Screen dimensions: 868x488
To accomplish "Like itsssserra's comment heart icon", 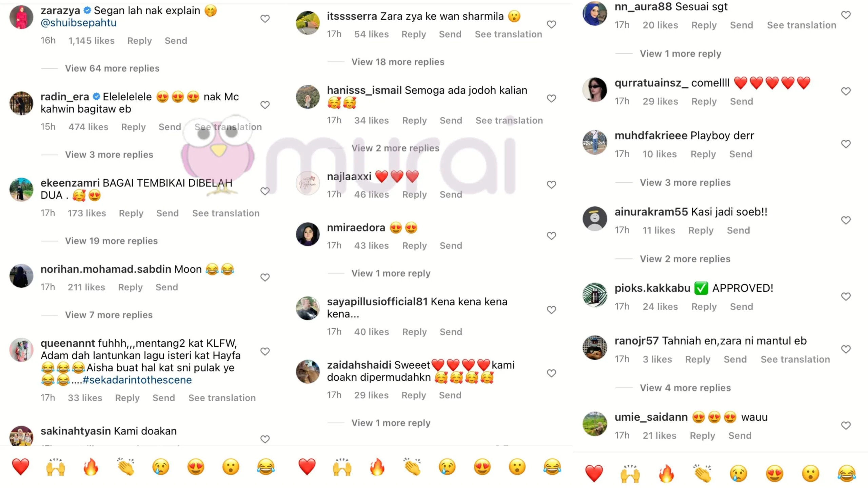I will pos(551,24).
